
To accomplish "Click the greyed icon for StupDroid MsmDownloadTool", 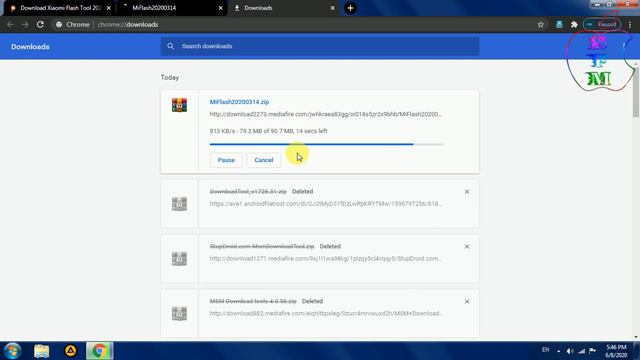I will (x=179, y=258).
